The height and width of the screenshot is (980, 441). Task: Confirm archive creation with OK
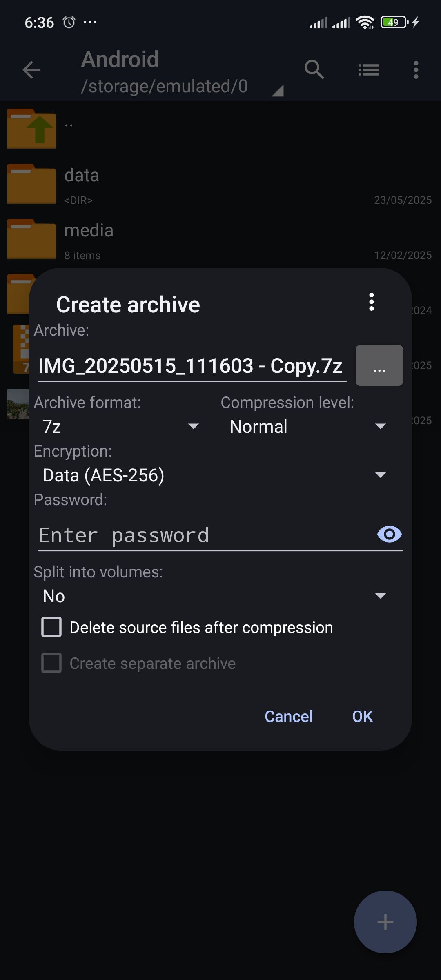click(363, 716)
